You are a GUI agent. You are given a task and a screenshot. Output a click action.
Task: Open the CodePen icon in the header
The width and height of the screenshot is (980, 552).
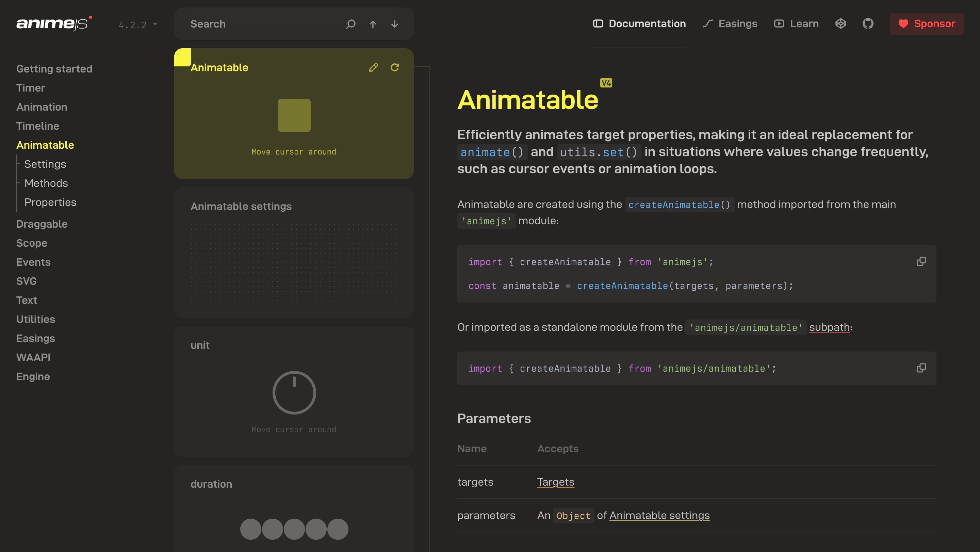click(841, 23)
